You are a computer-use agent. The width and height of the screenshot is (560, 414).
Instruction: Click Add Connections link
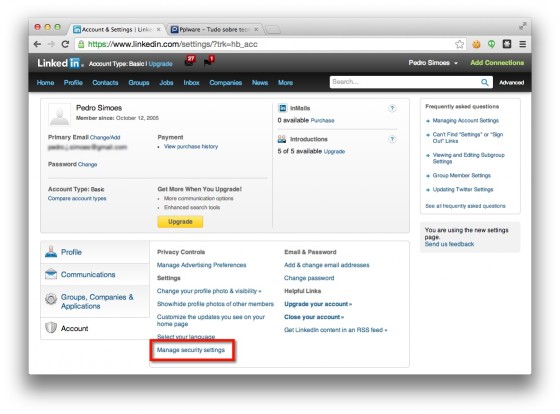497,63
